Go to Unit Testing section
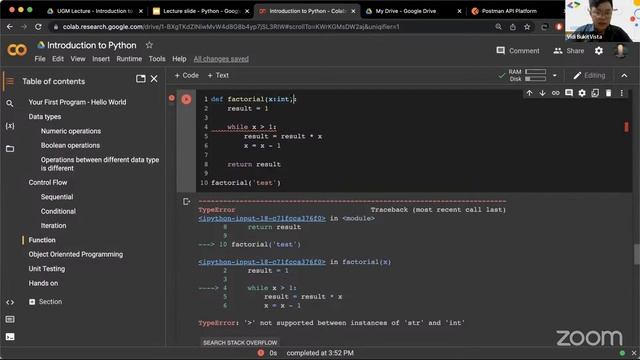This screenshot has height=360, width=640. click(47, 269)
